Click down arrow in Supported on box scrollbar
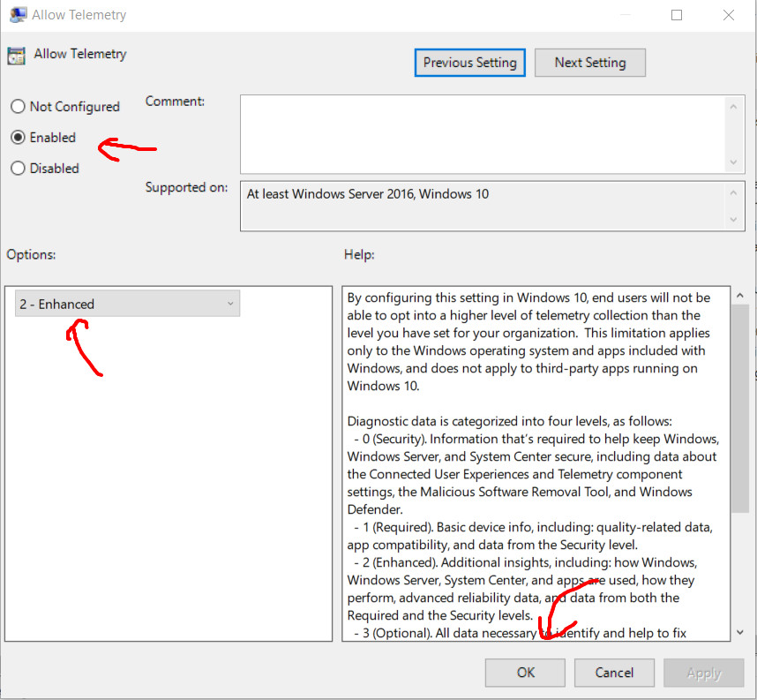The width and height of the screenshot is (757, 700). [733, 219]
